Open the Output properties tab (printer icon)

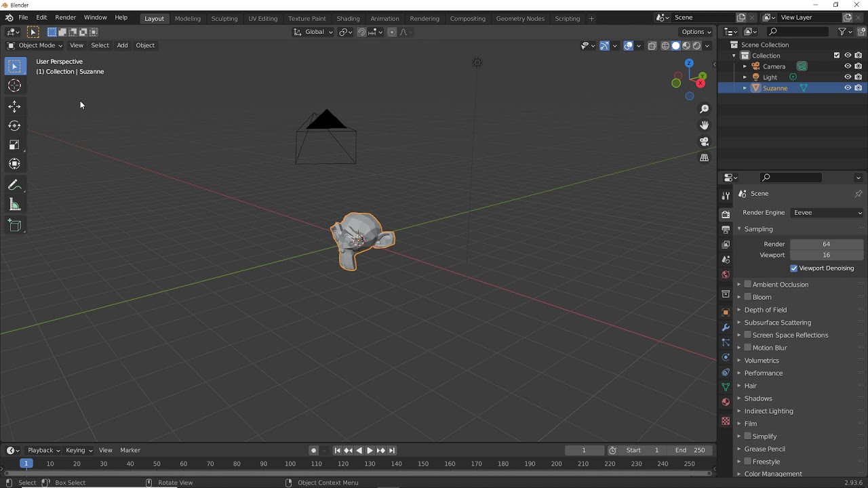click(726, 229)
